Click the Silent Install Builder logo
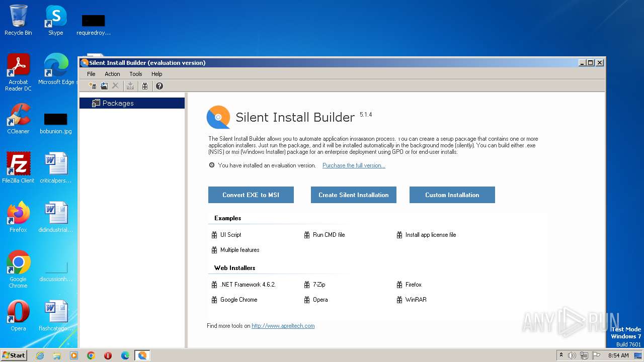Viewport: 644px width, 362px height. [x=218, y=117]
